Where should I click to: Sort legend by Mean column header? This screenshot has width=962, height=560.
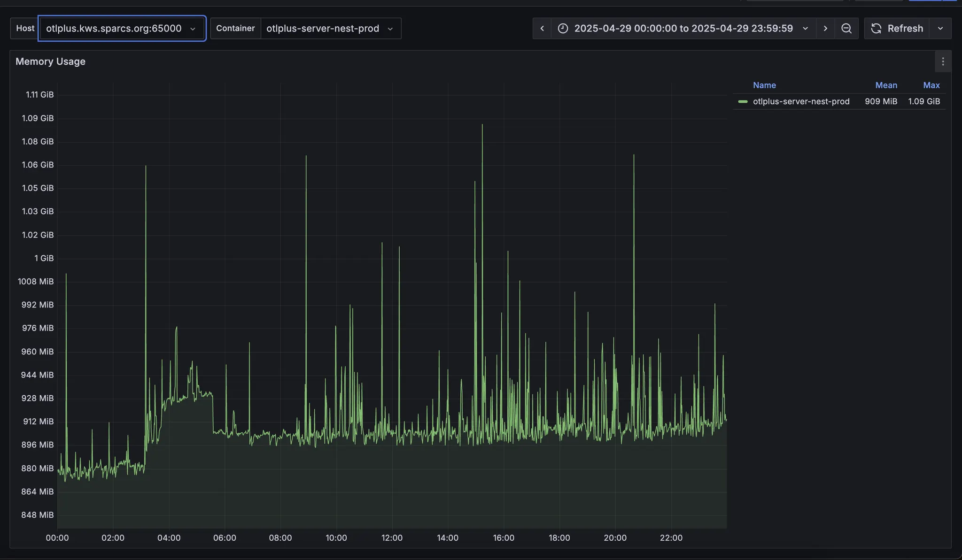tap(886, 85)
